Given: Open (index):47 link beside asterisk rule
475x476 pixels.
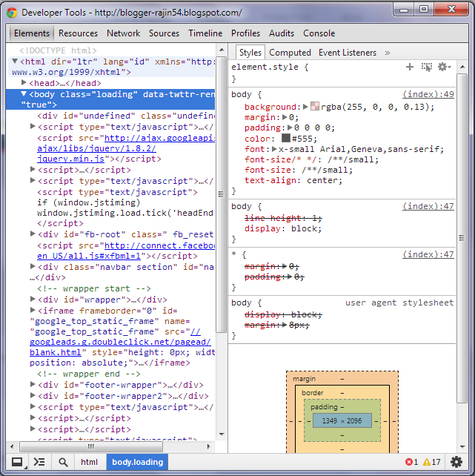Looking at the screenshot, I should [428, 254].
